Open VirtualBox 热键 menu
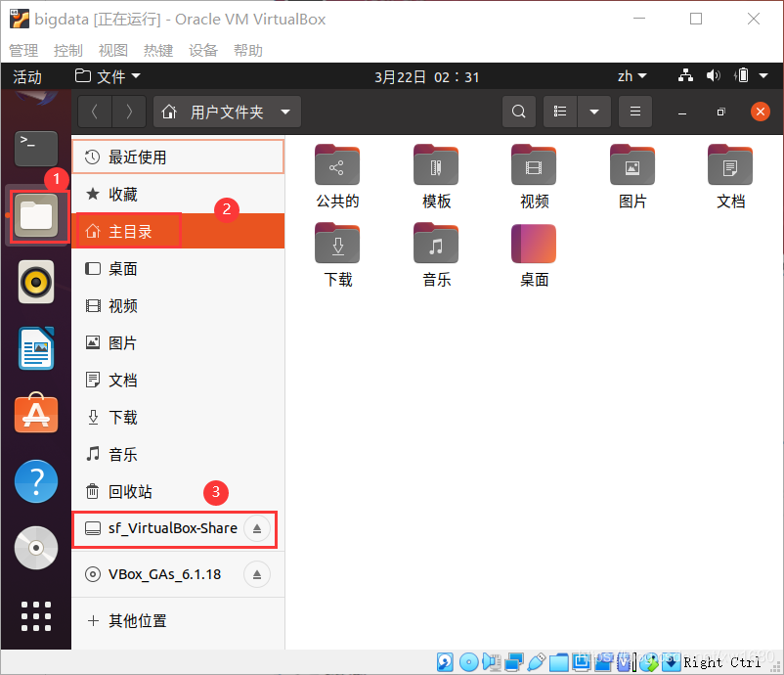Viewport: 784px width, 675px height. 158,50
